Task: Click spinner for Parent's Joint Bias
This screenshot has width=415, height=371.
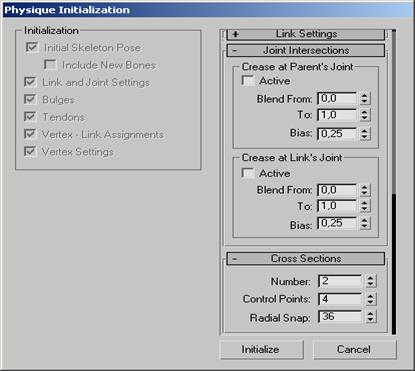Action: coord(365,134)
